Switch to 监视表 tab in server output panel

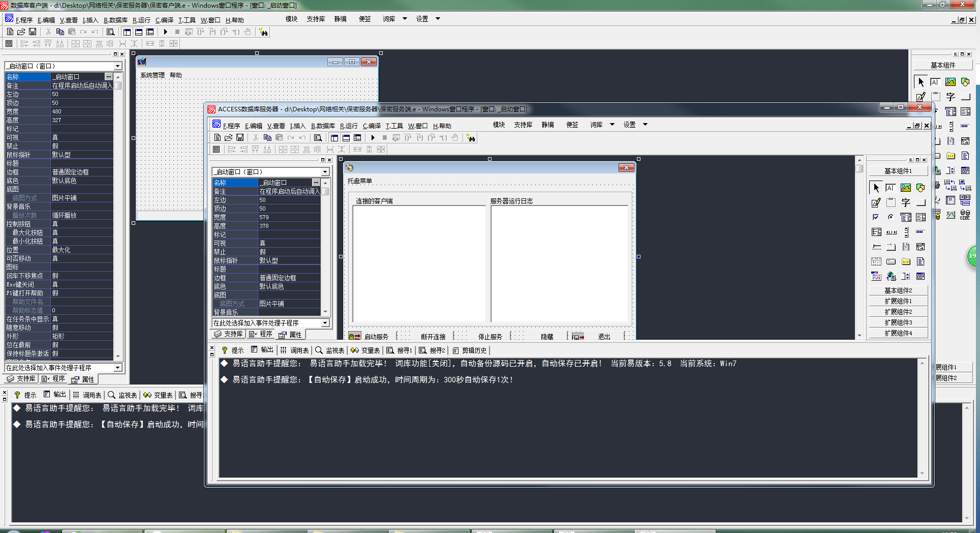[330, 350]
